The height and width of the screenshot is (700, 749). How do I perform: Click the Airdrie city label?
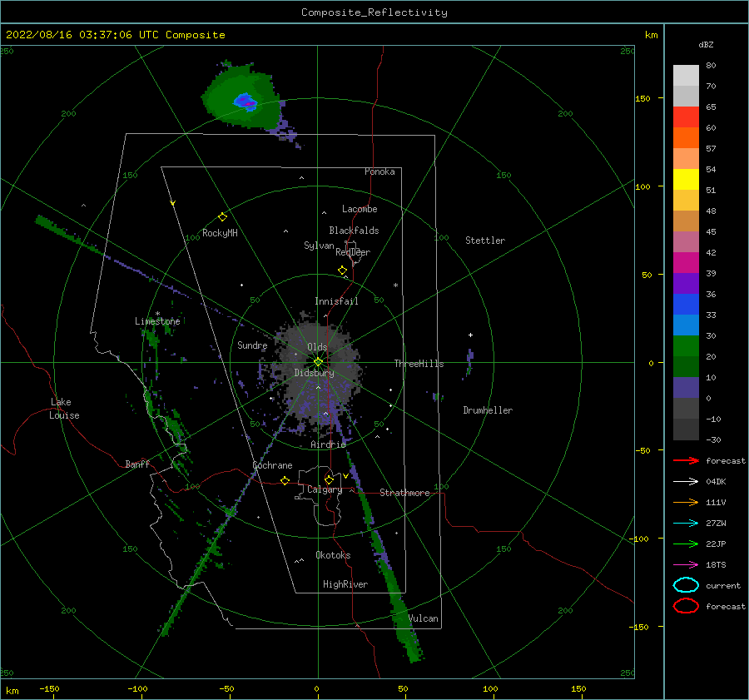pyautogui.click(x=328, y=444)
